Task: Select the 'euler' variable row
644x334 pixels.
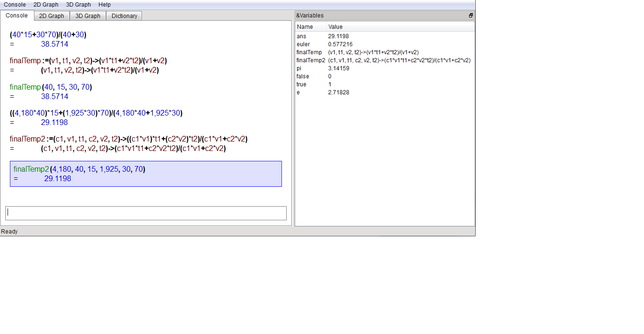Action: coord(305,44)
